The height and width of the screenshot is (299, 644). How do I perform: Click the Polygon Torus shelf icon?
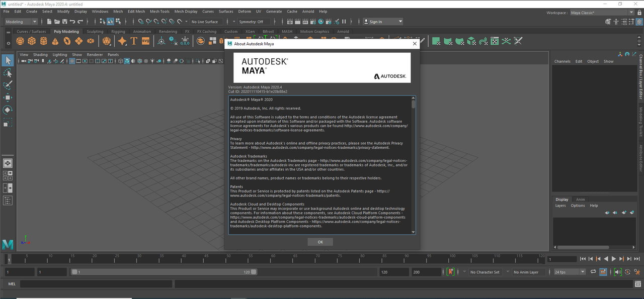[x=67, y=41]
